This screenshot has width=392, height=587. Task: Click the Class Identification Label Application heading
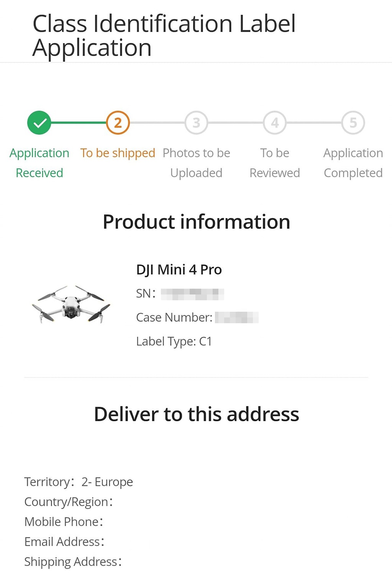pyautogui.click(x=164, y=36)
